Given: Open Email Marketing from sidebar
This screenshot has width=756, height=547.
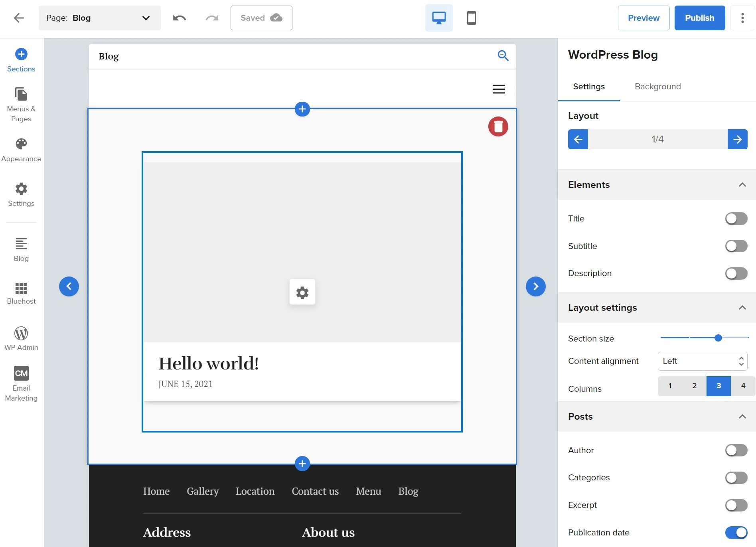Looking at the screenshot, I should point(21,383).
